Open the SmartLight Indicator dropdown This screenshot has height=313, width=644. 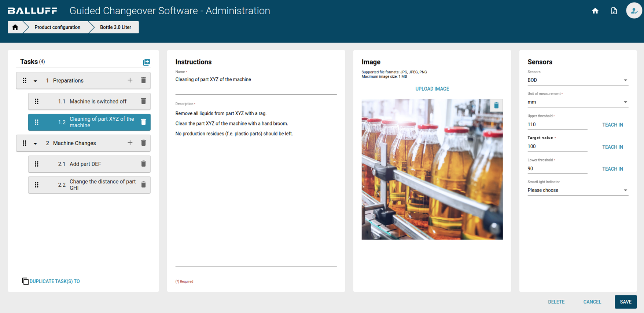click(577, 190)
